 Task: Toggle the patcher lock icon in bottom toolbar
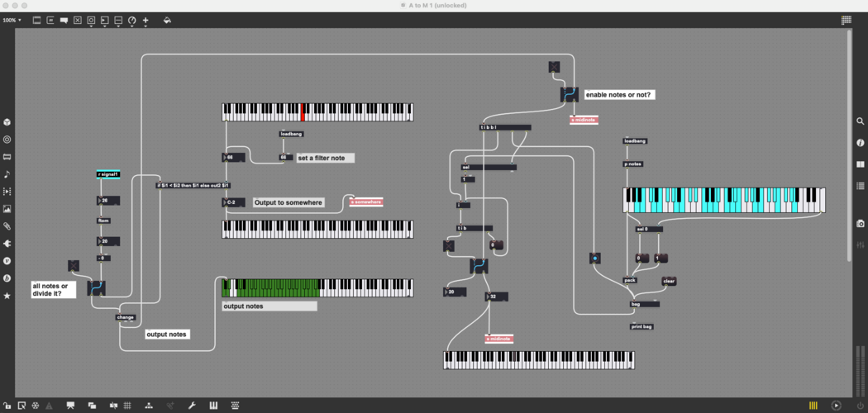pyautogui.click(x=7, y=406)
